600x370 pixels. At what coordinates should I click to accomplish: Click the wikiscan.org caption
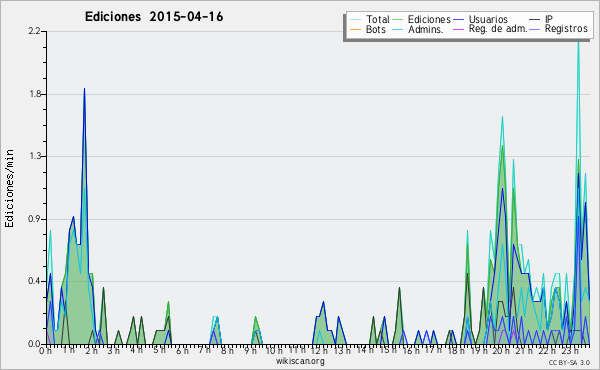click(x=300, y=361)
